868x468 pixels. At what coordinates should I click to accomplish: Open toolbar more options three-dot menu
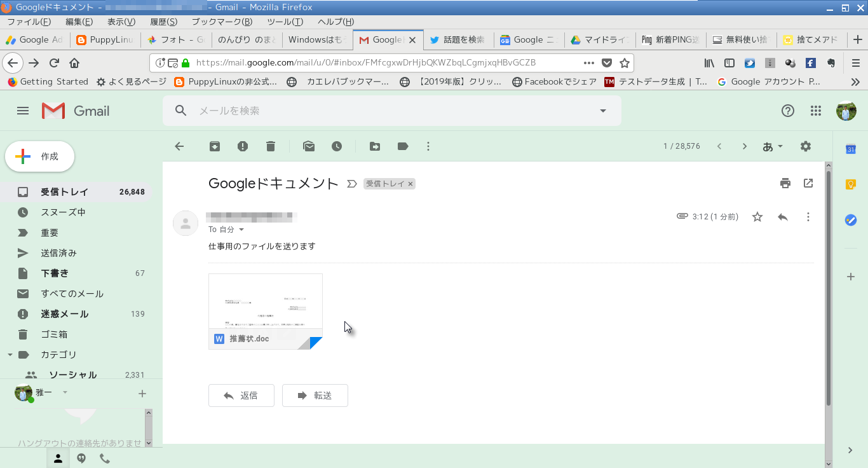click(428, 146)
